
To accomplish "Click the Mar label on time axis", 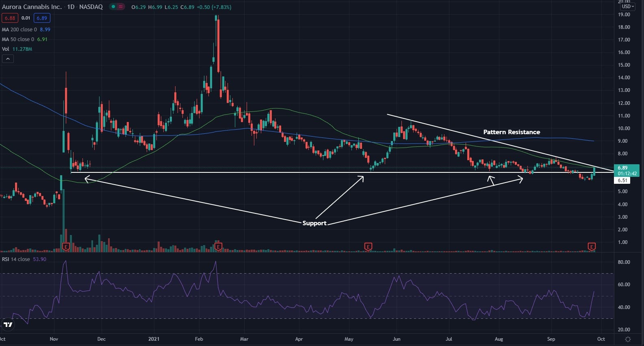I will (x=244, y=339).
